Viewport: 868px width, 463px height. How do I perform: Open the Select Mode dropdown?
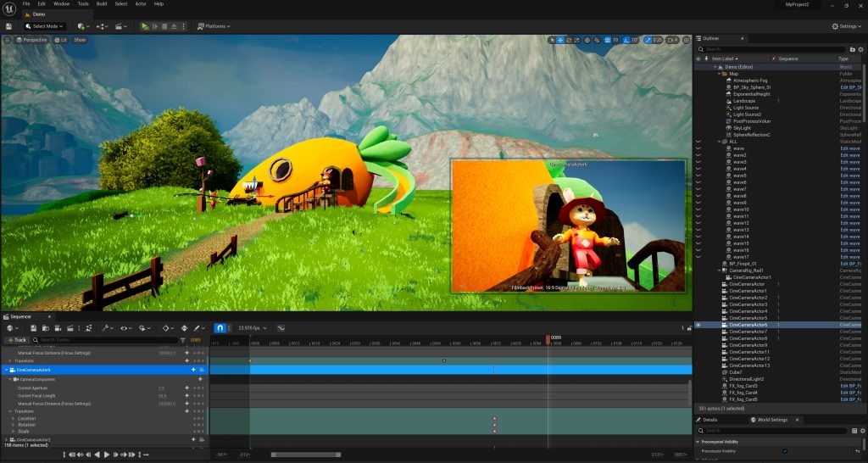(45, 26)
